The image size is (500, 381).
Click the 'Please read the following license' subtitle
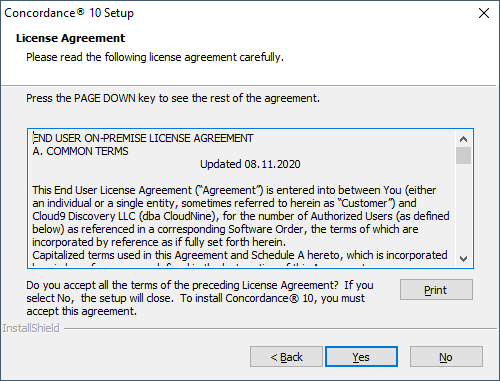coord(155,57)
